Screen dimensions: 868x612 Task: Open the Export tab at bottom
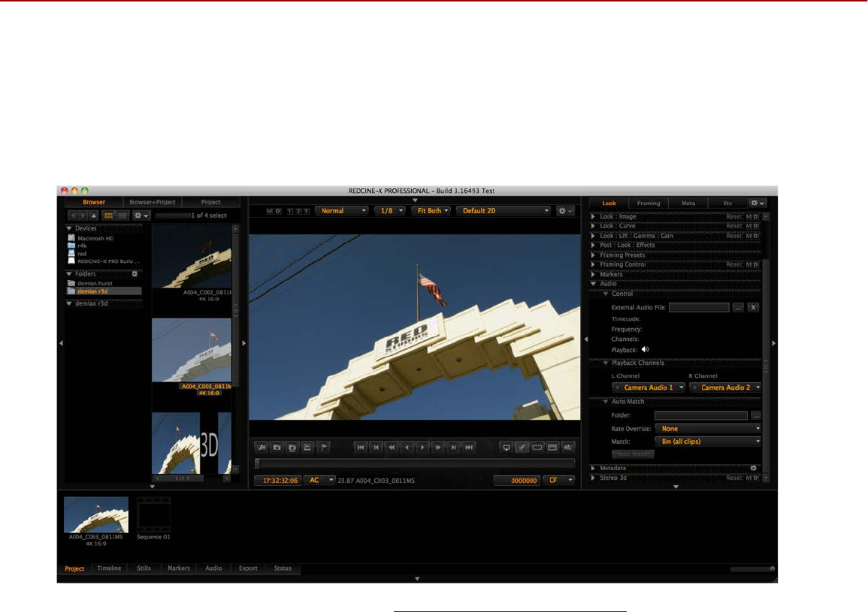248,568
